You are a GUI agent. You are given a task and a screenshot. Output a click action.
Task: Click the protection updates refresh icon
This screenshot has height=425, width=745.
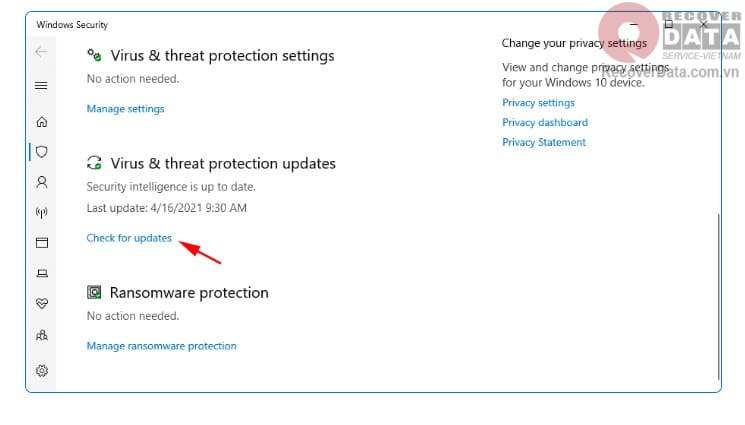click(x=95, y=163)
